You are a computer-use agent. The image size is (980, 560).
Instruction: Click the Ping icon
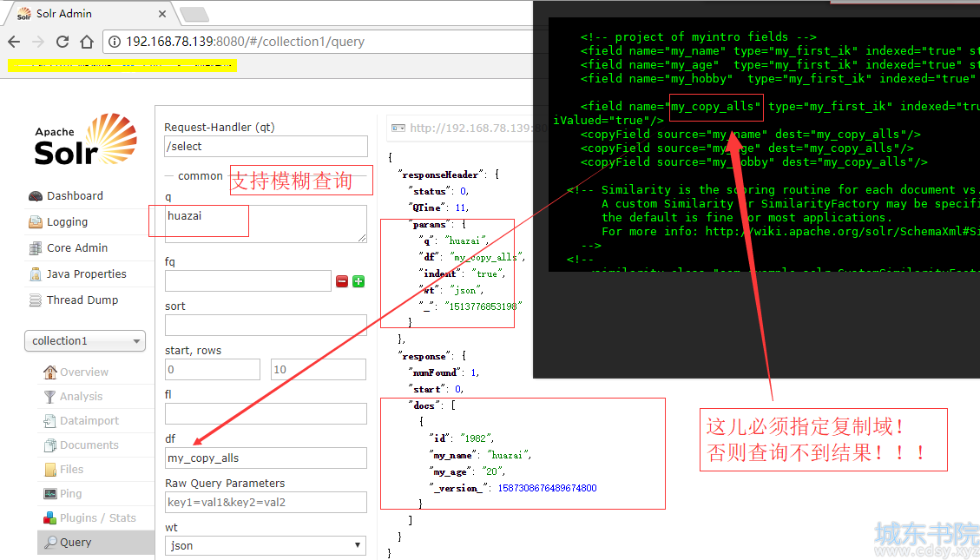click(50, 494)
